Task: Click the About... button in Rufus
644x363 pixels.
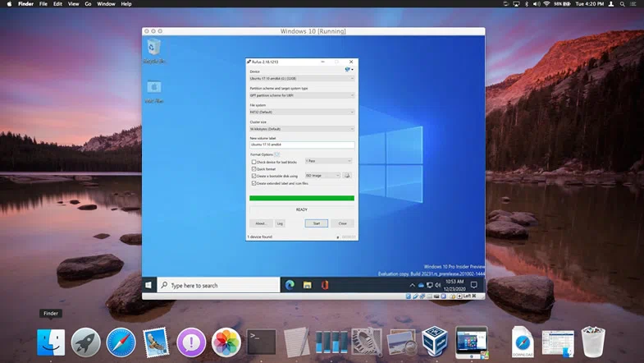Action: coord(261,223)
